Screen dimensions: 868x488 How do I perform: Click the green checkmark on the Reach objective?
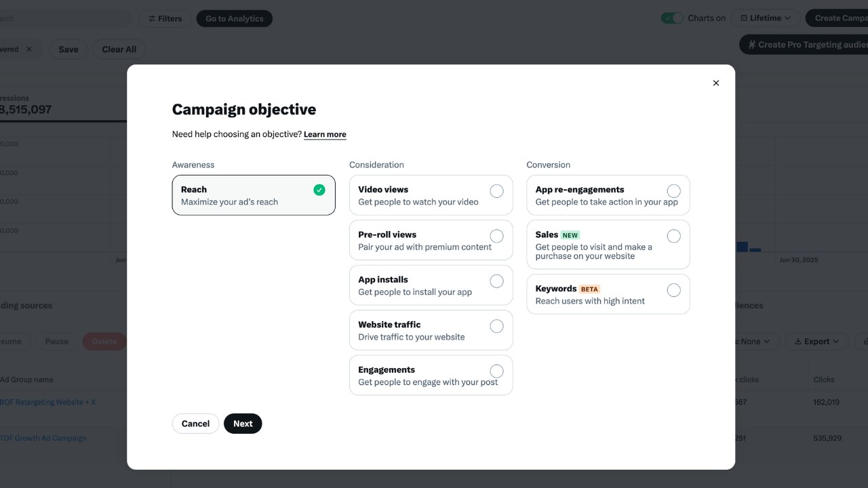coord(319,190)
